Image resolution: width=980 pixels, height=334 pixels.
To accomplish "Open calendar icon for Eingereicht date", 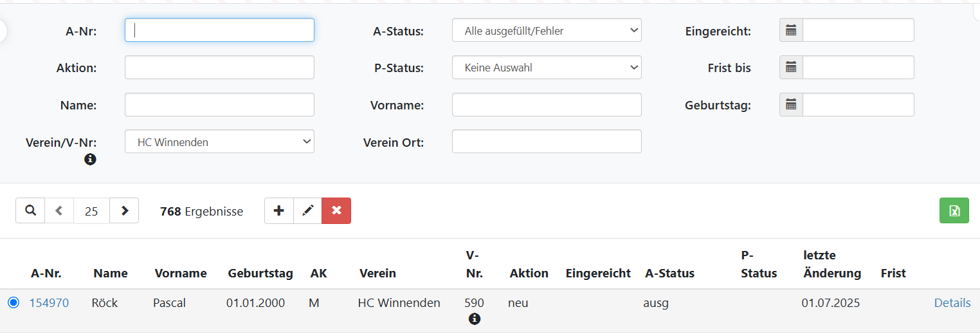I will 791,30.
